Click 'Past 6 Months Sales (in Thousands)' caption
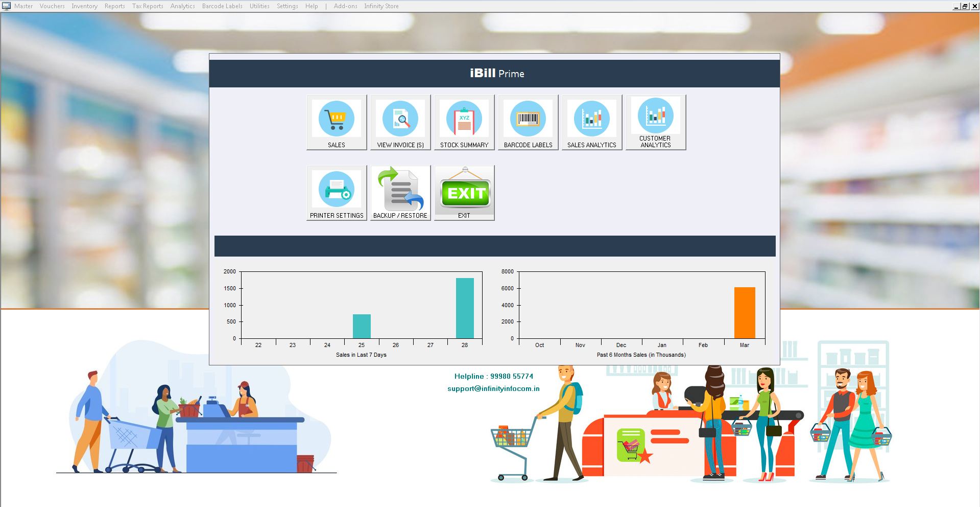Image resolution: width=980 pixels, height=507 pixels. click(x=641, y=355)
